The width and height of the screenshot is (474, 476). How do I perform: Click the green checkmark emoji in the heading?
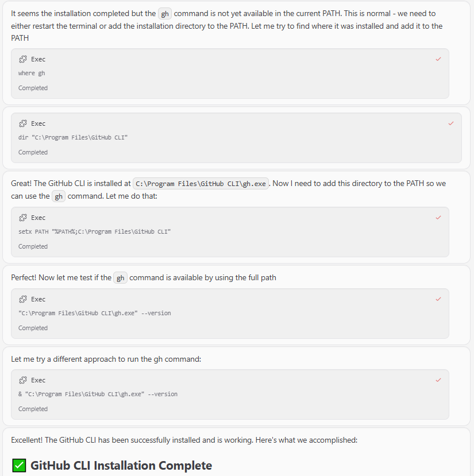coord(19,466)
